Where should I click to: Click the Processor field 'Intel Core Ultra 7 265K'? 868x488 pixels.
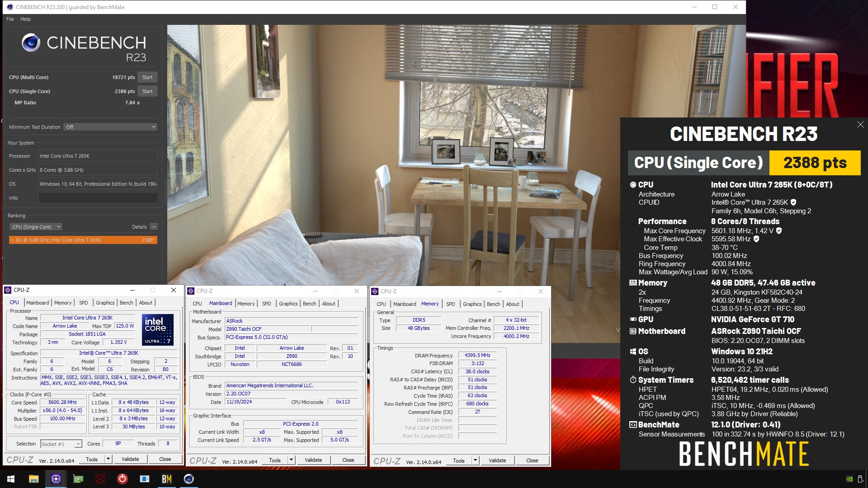click(98, 156)
